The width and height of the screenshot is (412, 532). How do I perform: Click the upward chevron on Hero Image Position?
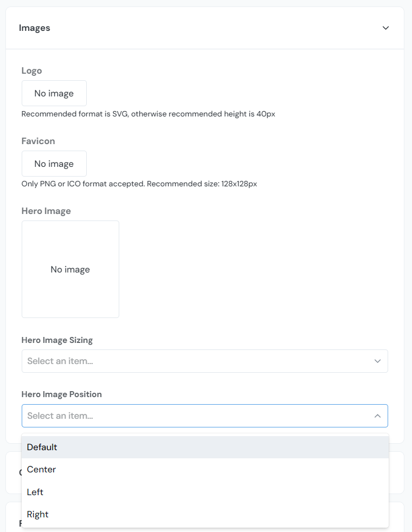click(x=377, y=416)
